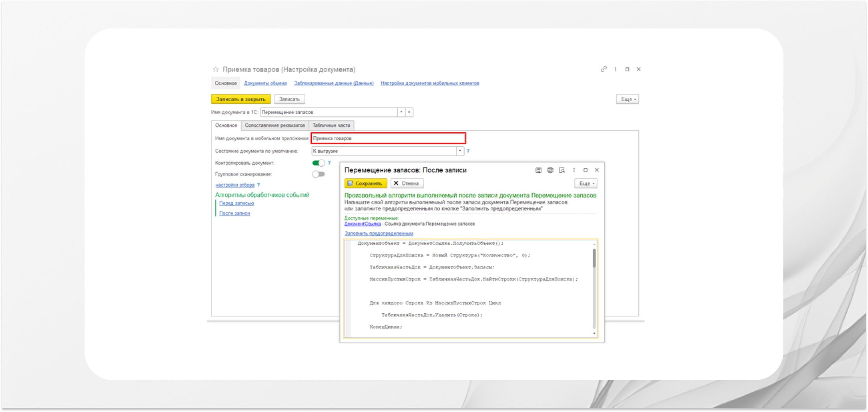
Task: Open Документы обмена section
Action: [265, 83]
